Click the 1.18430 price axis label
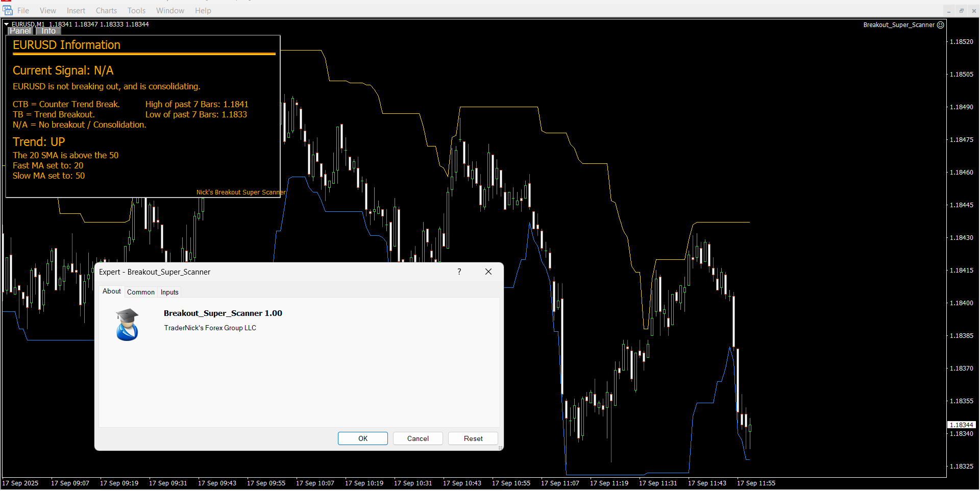The image size is (980, 491). click(x=962, y=238)
